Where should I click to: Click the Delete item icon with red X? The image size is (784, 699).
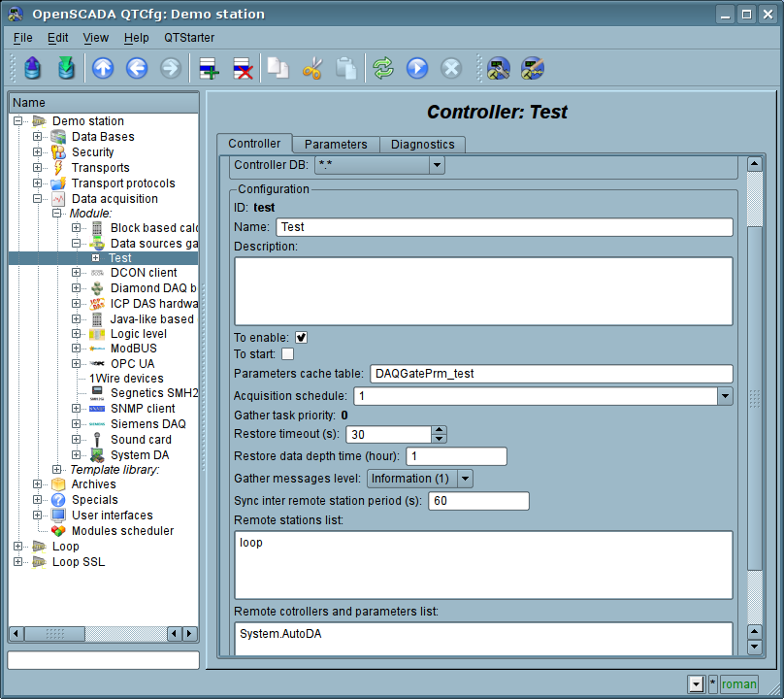pos(243,68)
